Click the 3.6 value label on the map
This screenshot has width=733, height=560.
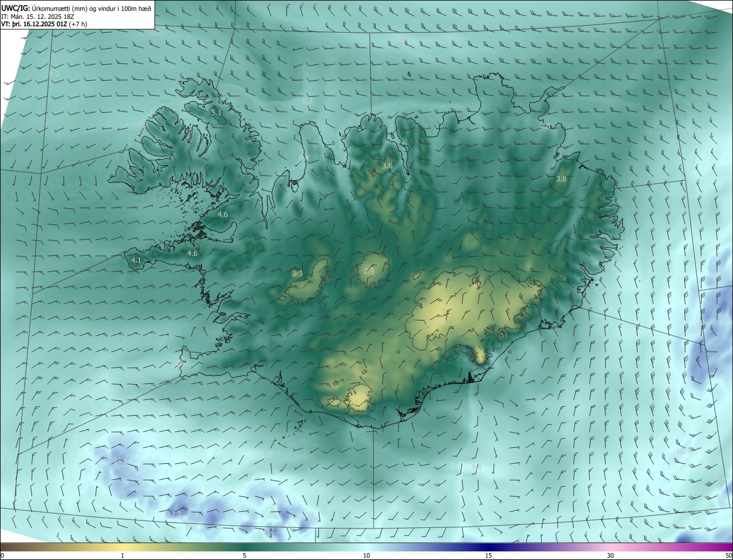coord(387,166)
